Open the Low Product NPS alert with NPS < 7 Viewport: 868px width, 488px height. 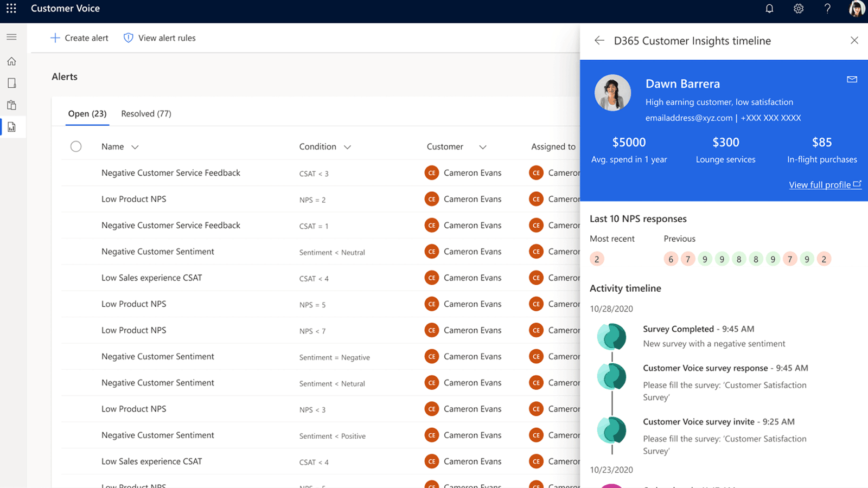coord(133,330)
